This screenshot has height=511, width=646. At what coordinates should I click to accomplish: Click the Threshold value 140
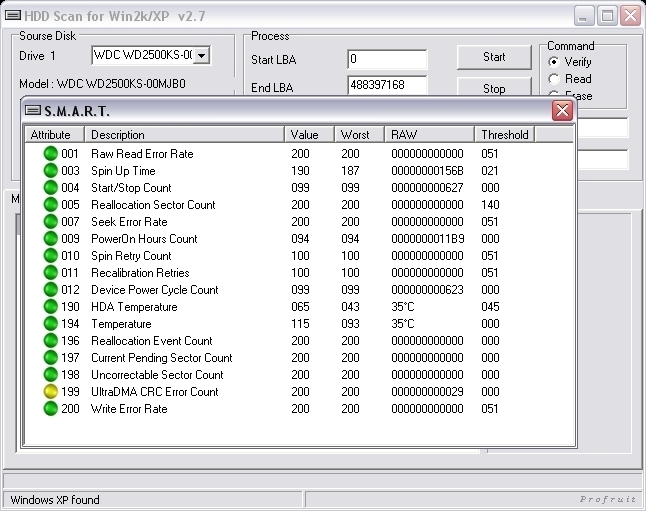(x=490, y=205)
